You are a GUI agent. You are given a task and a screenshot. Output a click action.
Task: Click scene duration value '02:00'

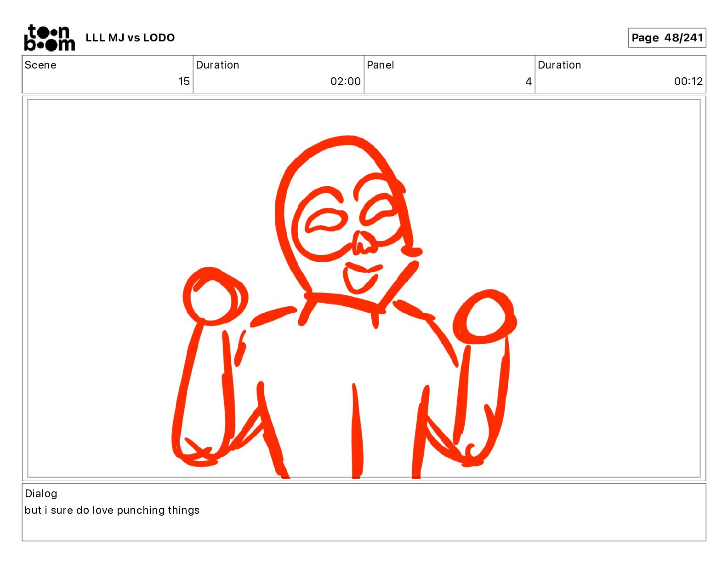click(x=345, y=81)
